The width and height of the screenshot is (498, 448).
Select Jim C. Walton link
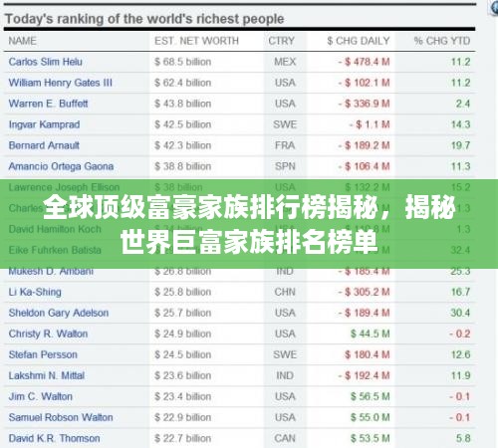coord(41,396)
